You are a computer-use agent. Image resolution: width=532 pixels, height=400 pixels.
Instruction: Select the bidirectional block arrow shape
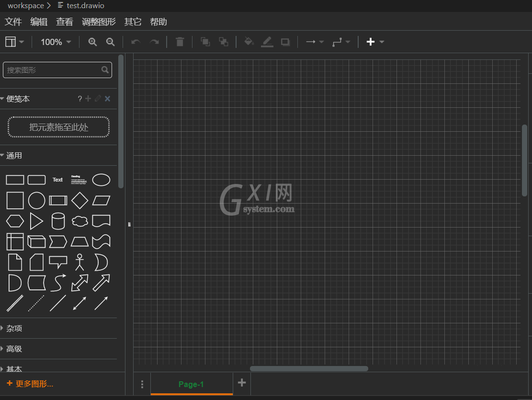pos(80,283)
